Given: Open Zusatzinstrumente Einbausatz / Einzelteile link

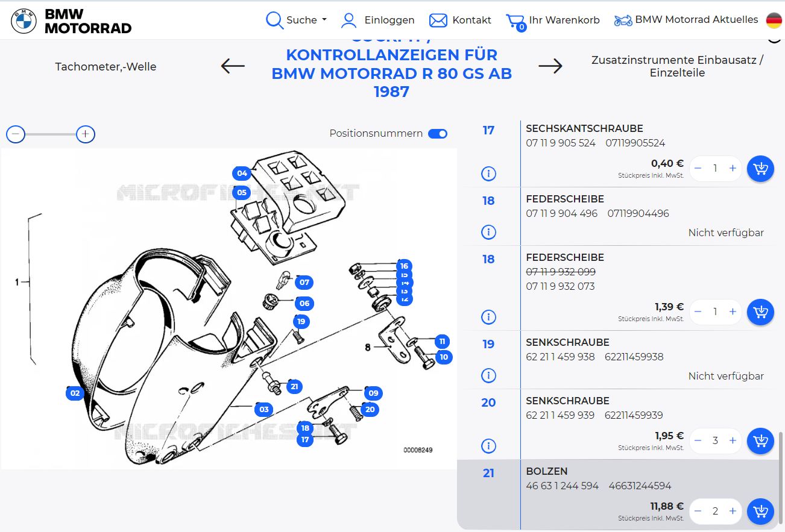Looking at the screenshot, I should point(678,66).
